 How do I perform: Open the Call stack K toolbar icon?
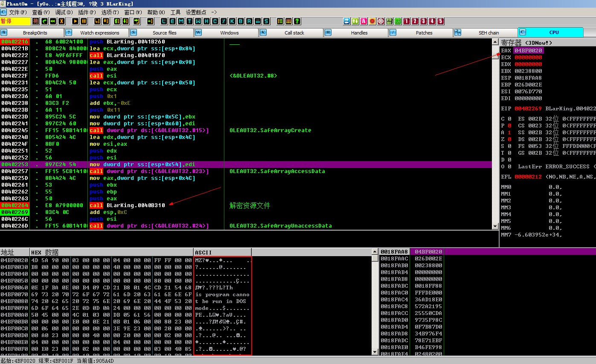232,21
